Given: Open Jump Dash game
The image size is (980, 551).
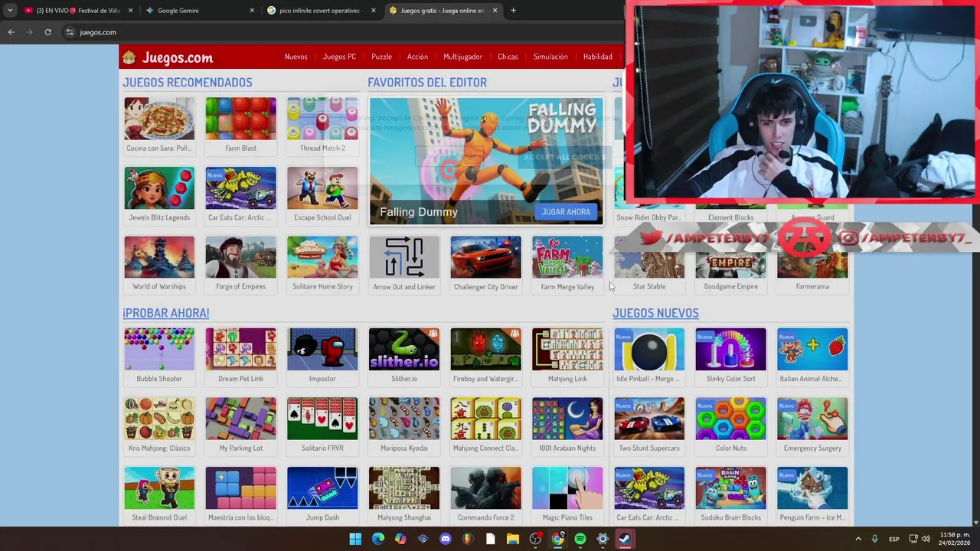Looking at the screenshot, I should point(322,494).
